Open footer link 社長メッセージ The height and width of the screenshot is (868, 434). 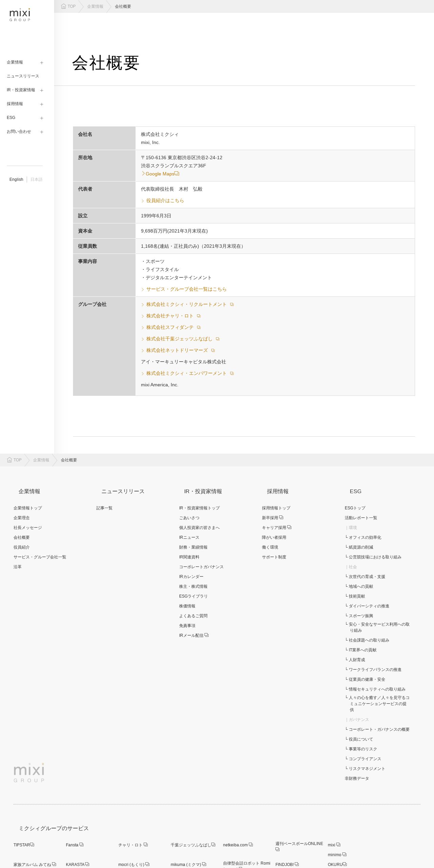tap(28, 528)
